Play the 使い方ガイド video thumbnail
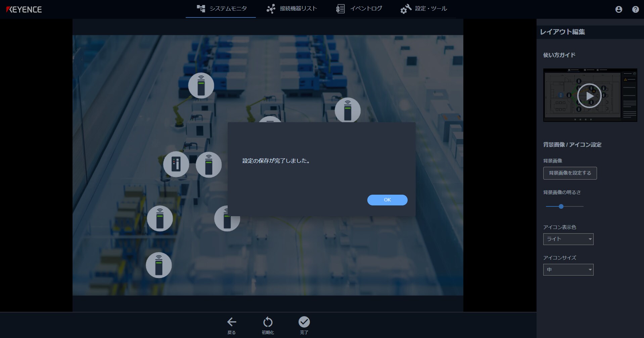Screen dimensions: 644x338 (589, 96)
